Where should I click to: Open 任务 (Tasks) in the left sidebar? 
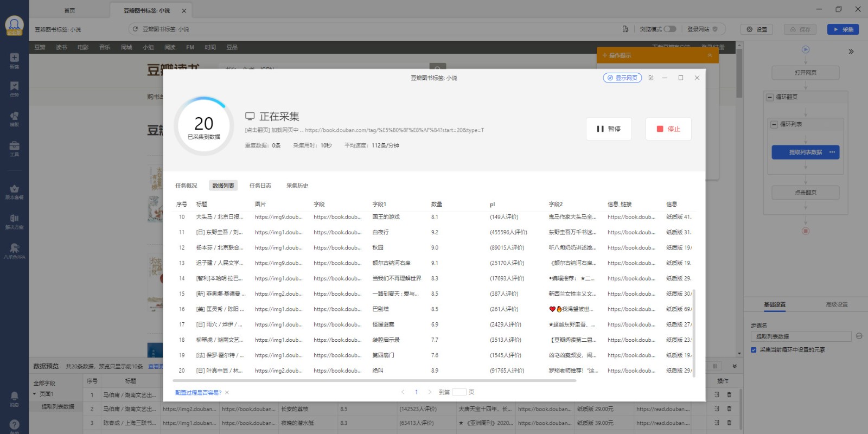pyautogui.click(x=14, y=89)
